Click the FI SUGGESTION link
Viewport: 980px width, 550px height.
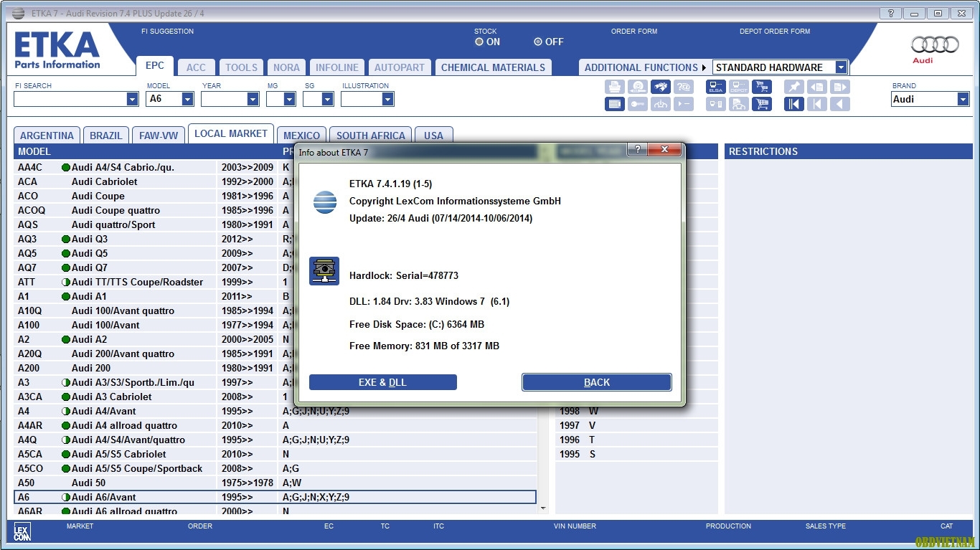168,32
